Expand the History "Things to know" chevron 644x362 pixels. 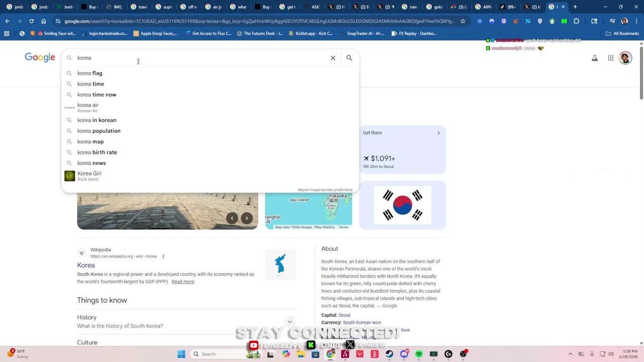click(289, 322)
